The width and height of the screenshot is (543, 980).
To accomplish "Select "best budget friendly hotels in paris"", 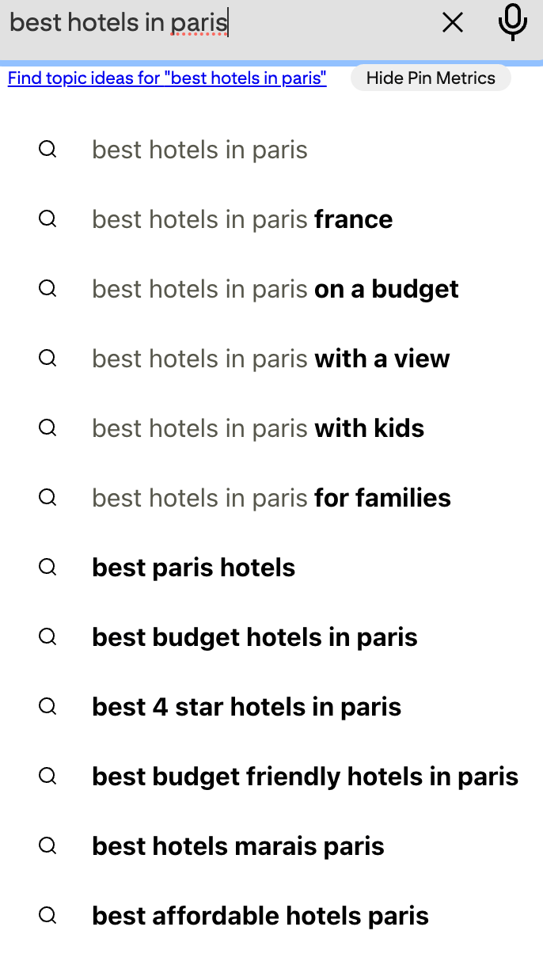I will pyautogui.click(x=305, y=777).
